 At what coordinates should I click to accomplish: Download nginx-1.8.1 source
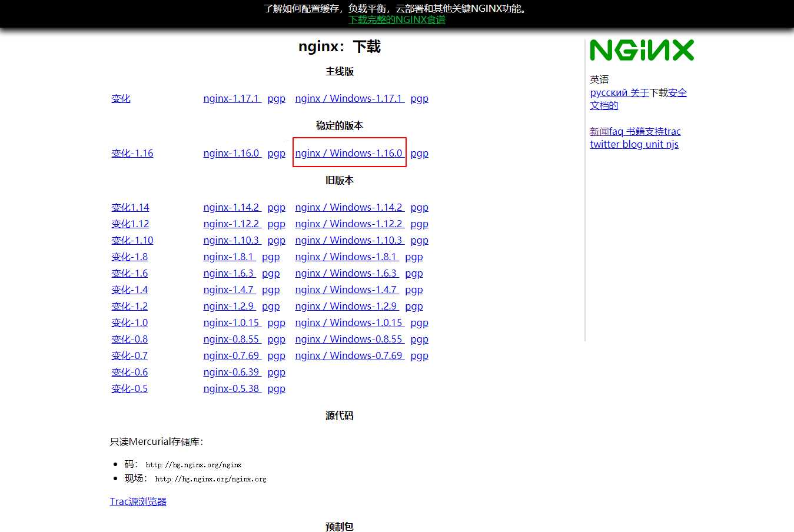click(x=230, y=257)
